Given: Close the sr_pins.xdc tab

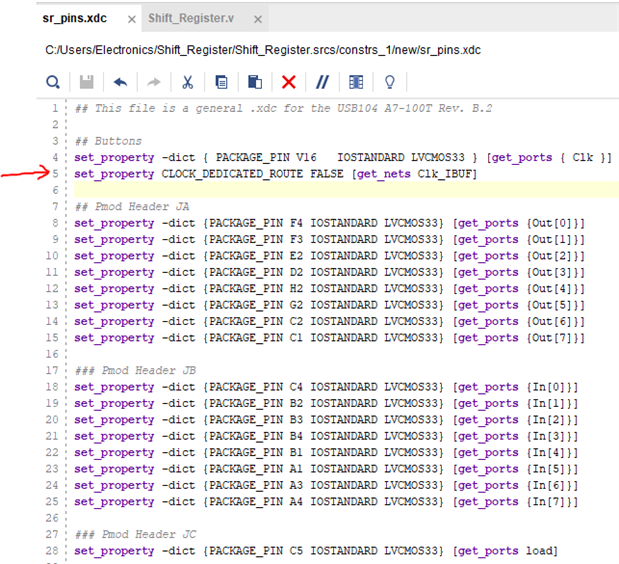Looking at the screenshot, I should point(131,20).
